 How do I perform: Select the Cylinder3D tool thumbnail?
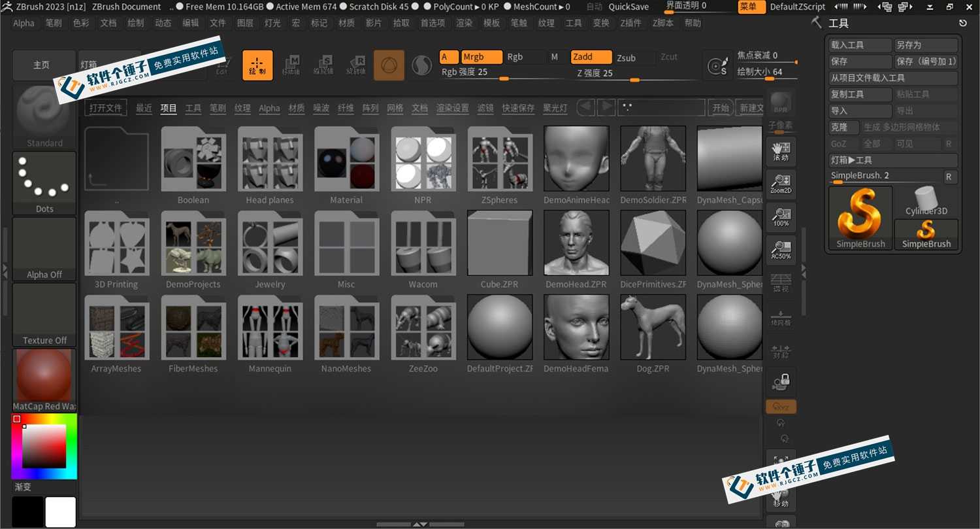926,201
